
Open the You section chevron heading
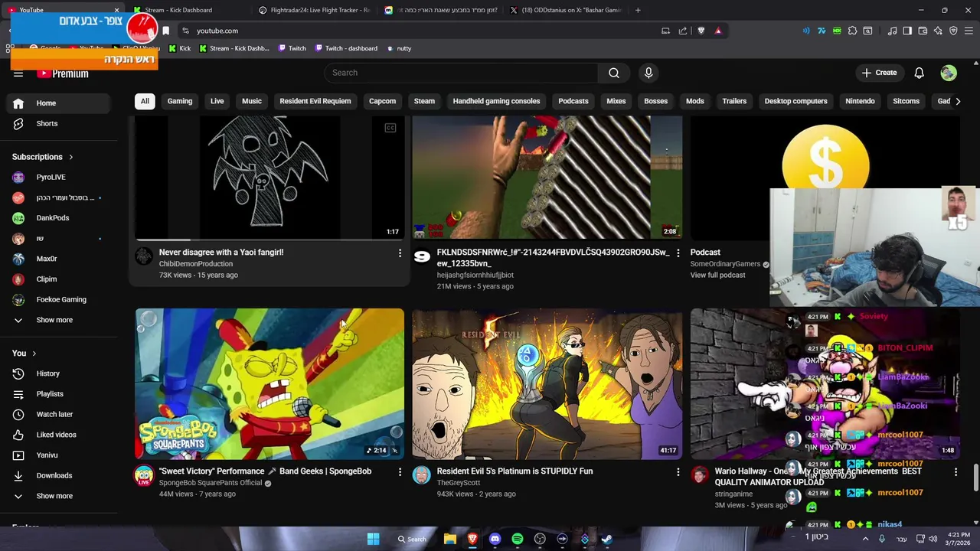[24, 353]
